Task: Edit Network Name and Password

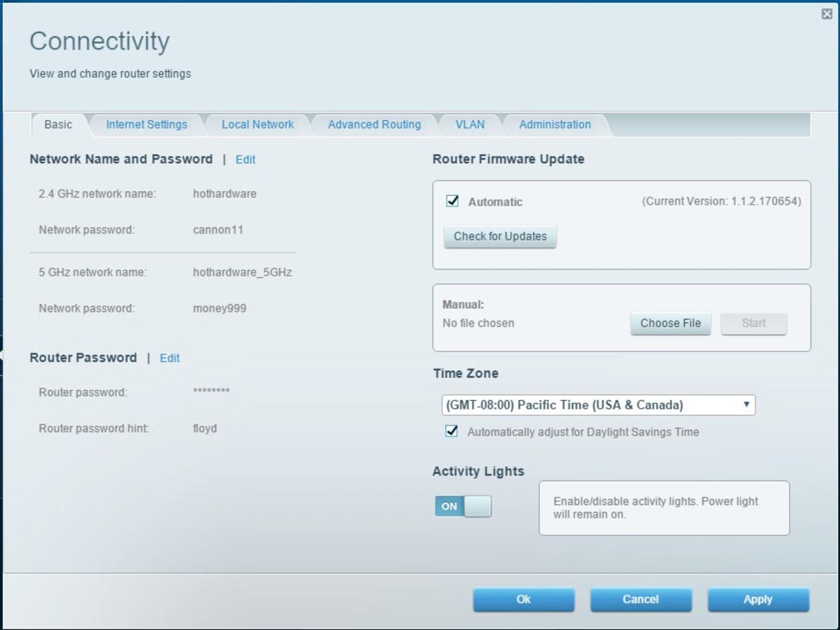Action: click(245, 159)
